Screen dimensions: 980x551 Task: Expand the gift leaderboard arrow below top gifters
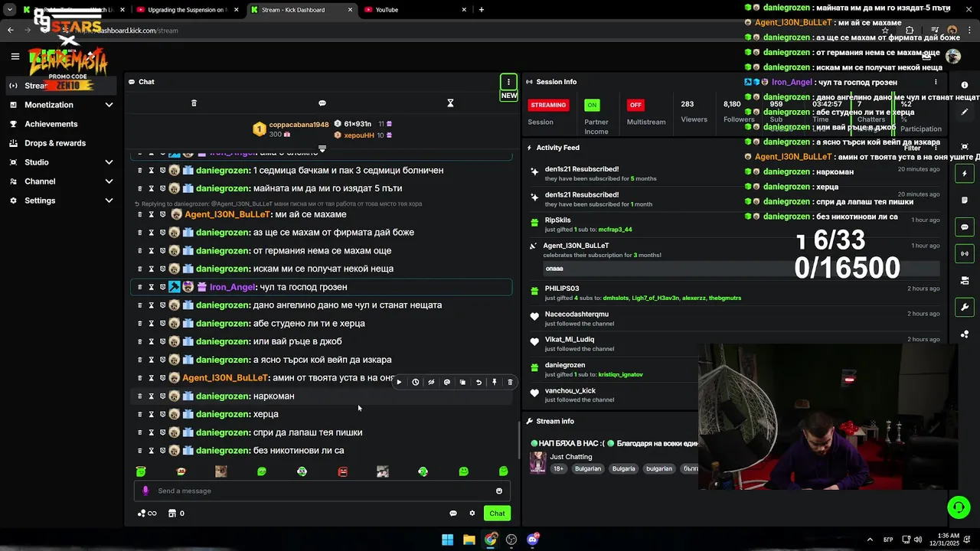(322, 148)
